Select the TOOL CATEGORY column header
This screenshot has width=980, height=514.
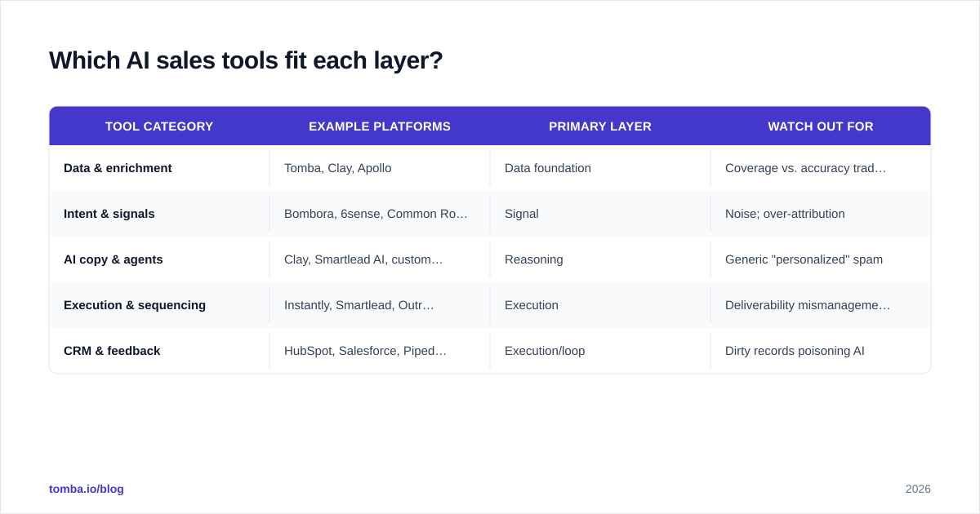click(159, 126)
